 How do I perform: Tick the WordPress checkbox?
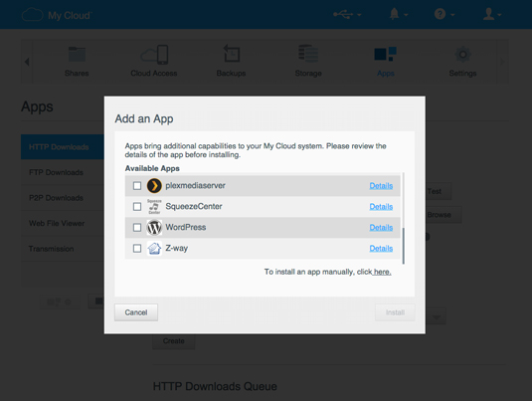click(x=137, y=227)
